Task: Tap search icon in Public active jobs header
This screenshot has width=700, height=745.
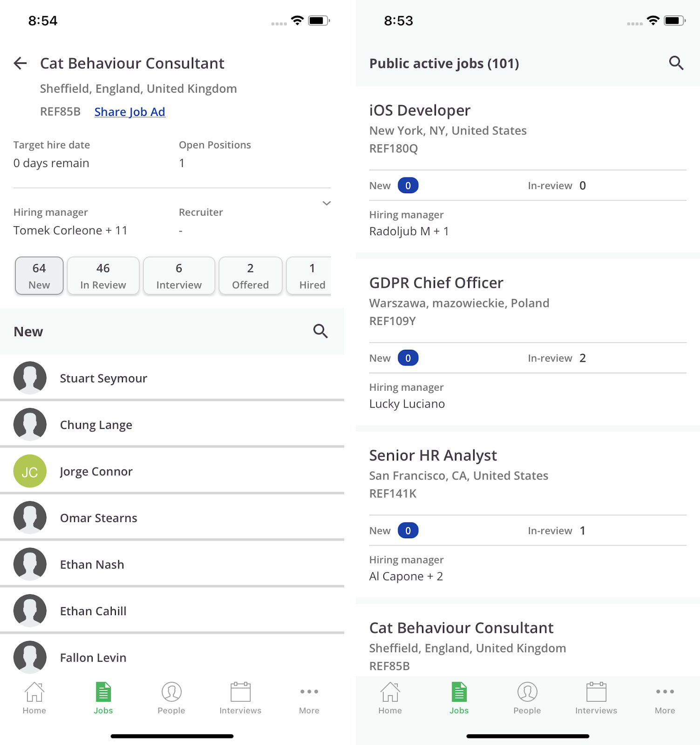Action: (676, 63)
